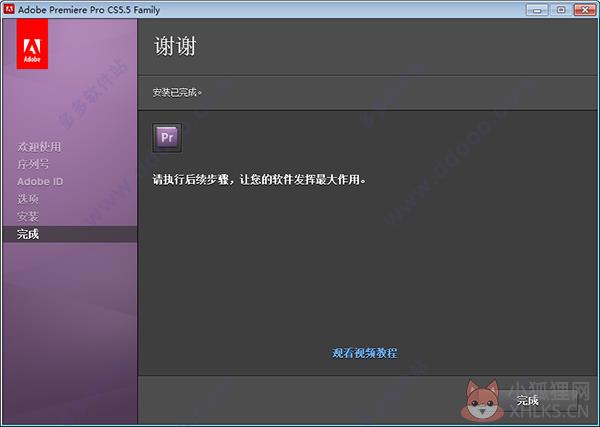Select the 选项 step in sidebar

tap(28, 199)
